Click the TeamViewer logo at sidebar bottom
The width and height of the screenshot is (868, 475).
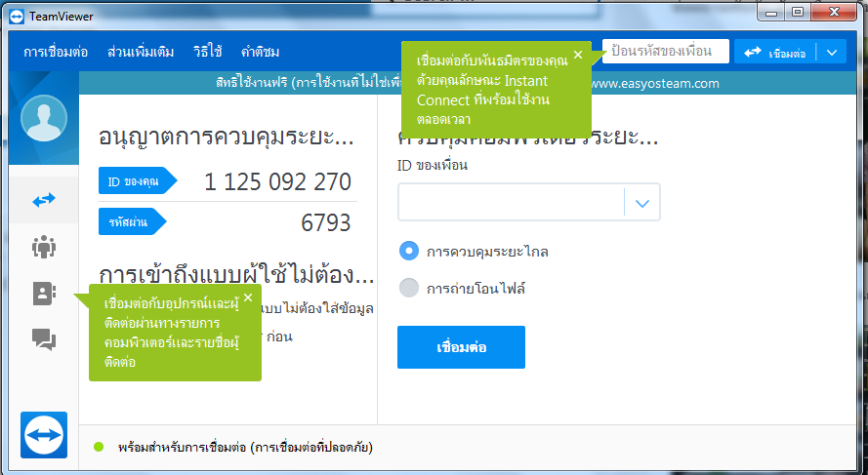click(44, 435)
